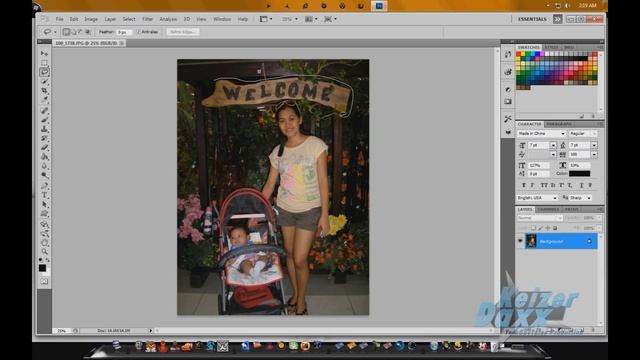Select the History Brush tool

pos(44,138)
